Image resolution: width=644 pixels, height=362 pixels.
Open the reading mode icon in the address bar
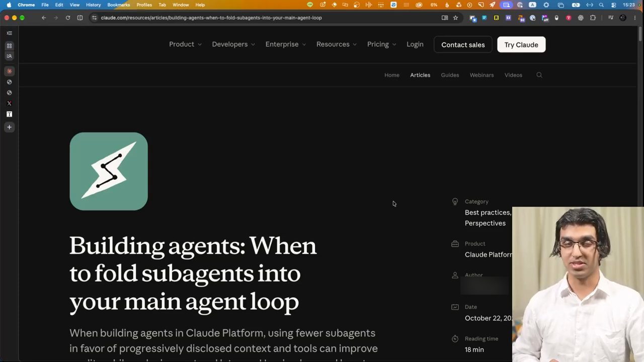click(445, 18)
